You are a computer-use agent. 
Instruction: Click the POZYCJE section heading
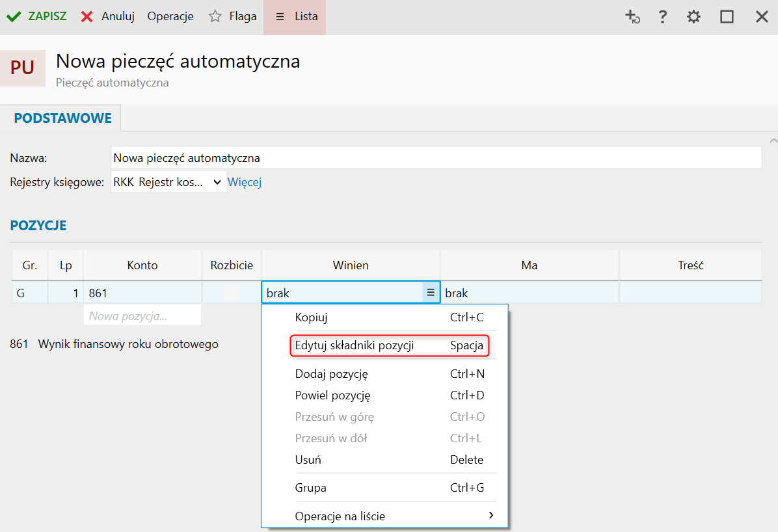[x=38, y=225]
